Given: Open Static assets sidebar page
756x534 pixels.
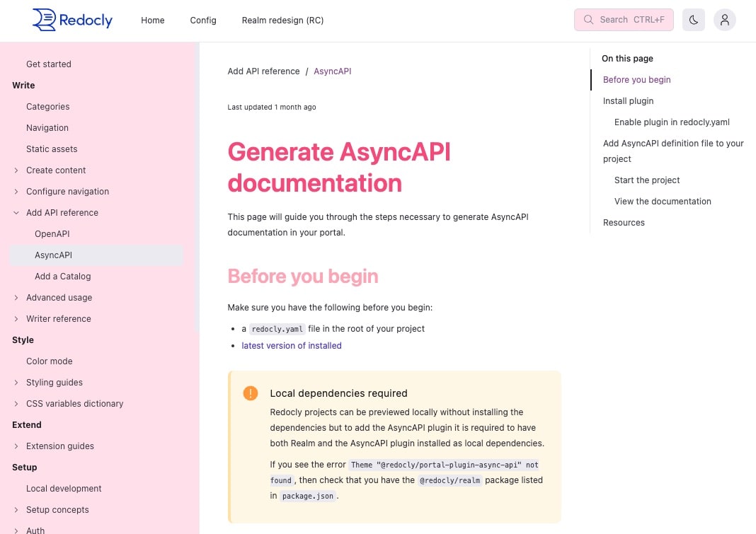Looking at the screenshot, I should point(52,149).
